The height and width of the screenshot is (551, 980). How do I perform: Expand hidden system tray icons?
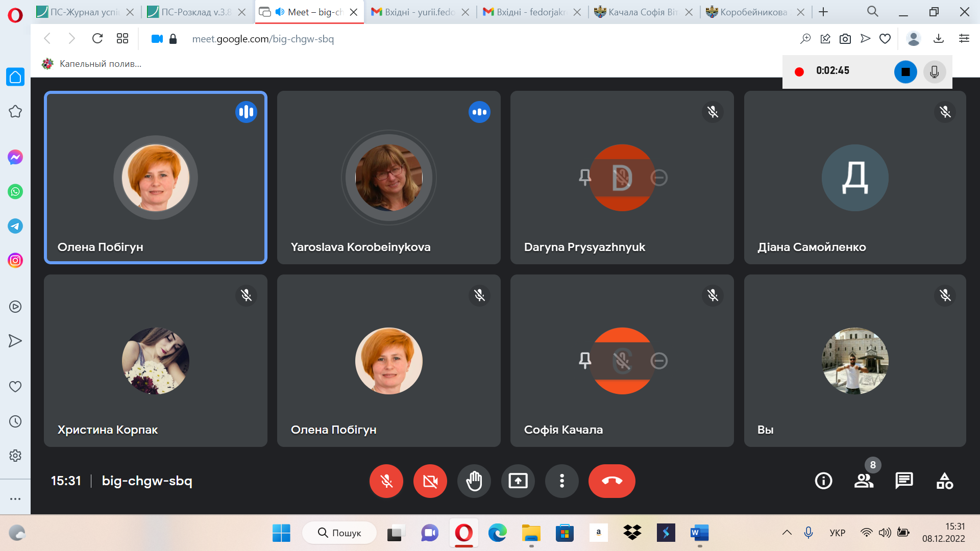pos(787,533)
